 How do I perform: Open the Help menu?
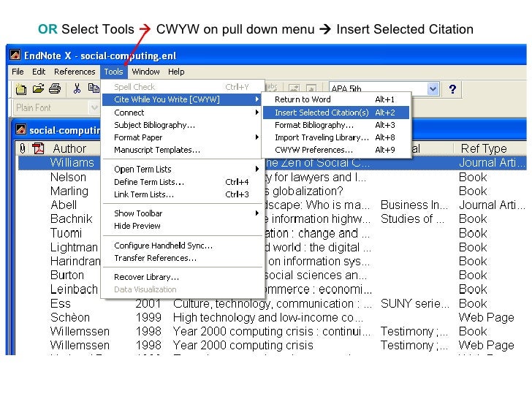tap(176, 72)
